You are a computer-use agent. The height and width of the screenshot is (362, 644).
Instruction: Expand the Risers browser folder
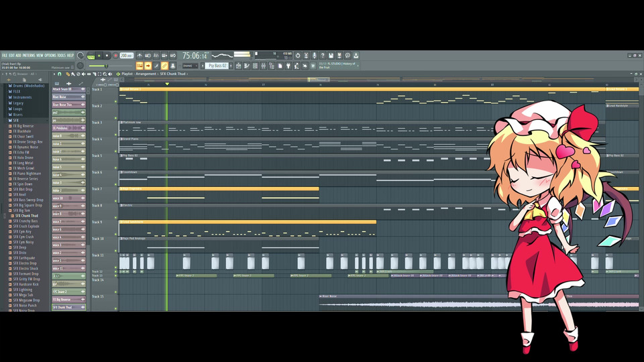pos(17,115)
